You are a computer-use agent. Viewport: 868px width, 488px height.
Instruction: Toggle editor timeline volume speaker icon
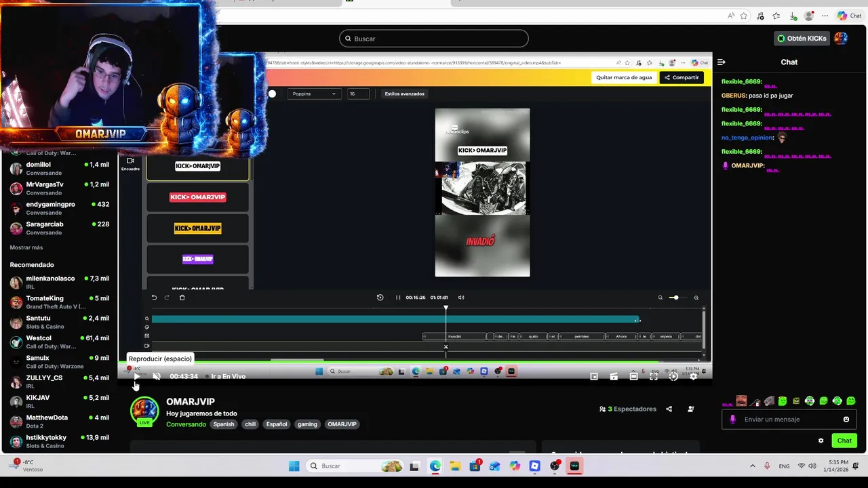461,298
